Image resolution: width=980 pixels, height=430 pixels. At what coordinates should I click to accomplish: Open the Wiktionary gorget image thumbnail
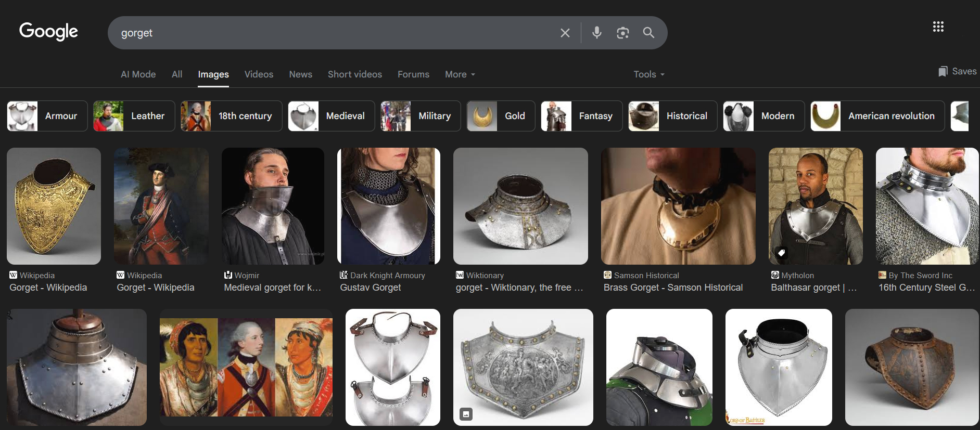520,206
